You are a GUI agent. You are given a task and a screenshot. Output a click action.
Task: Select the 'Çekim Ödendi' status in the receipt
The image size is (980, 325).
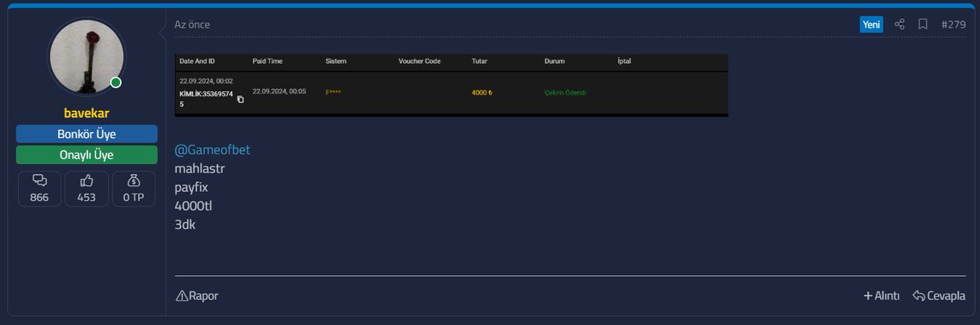point(565,92)
